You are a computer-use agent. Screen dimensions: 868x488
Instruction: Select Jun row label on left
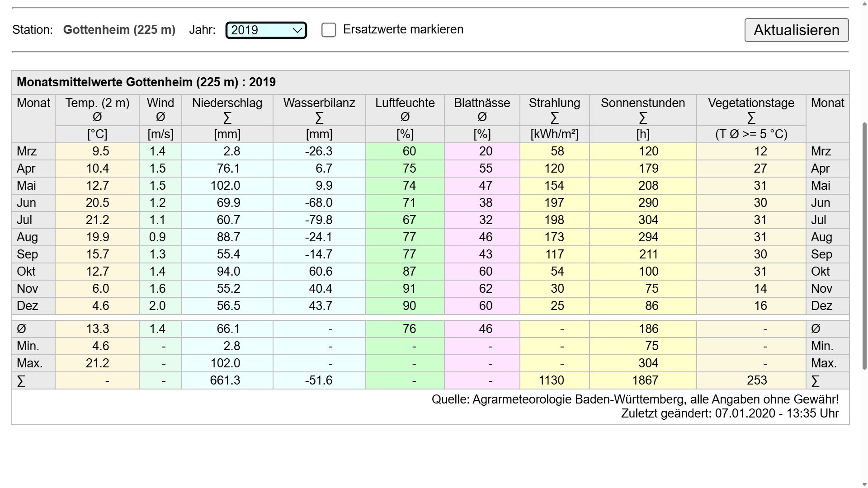(x=26, y=203)
